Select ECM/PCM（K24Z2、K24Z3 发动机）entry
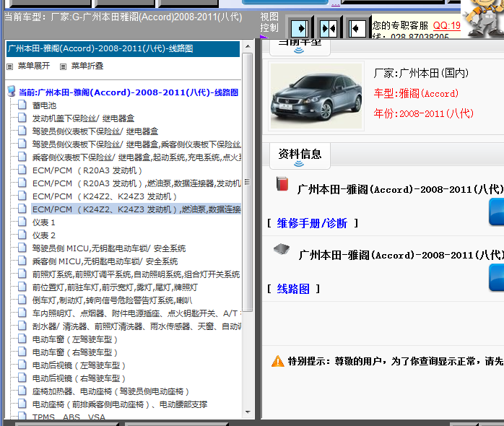 click(105, 196)
